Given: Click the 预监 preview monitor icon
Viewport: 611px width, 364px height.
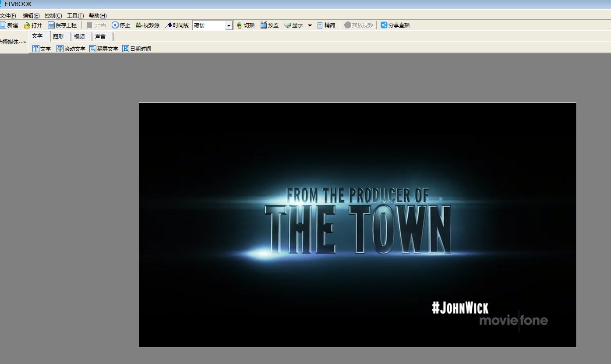Looking at the screenshot, I should (264, 25).
